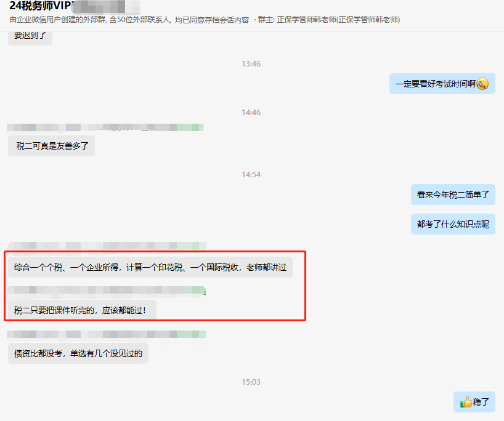Select the timestamp 14:46
The image size is (504, 421).
(252, 112)
